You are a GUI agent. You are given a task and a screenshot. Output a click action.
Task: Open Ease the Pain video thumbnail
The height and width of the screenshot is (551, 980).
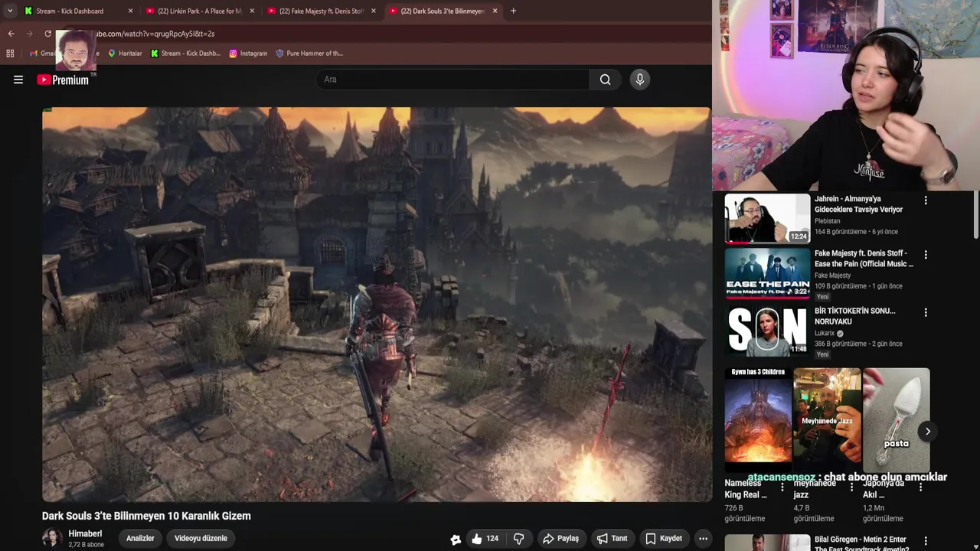coord(767,274)
